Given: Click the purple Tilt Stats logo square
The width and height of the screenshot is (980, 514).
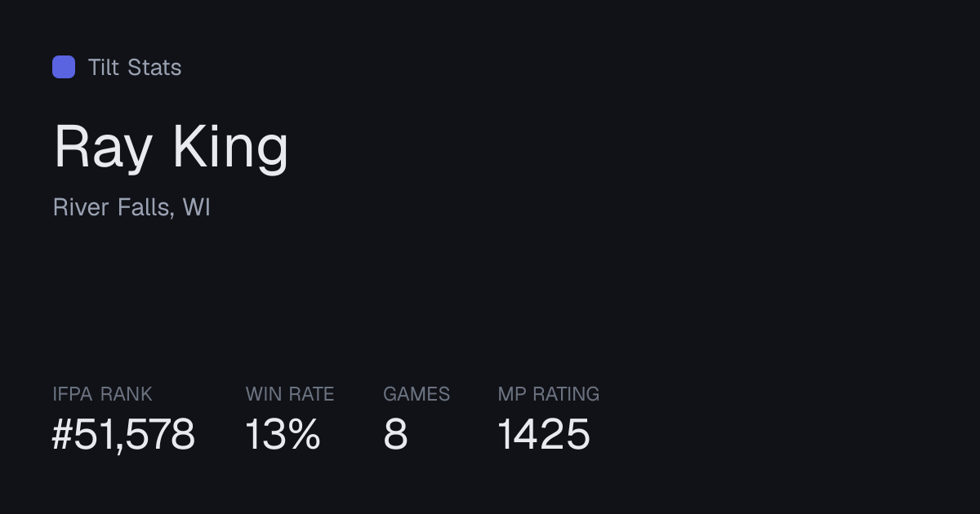Looking at the screenshot, I should tap(64, 67).
